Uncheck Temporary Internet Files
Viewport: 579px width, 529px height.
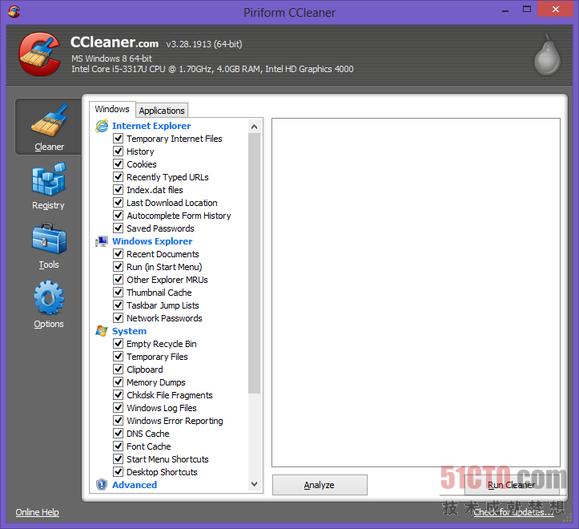[118, 138]
